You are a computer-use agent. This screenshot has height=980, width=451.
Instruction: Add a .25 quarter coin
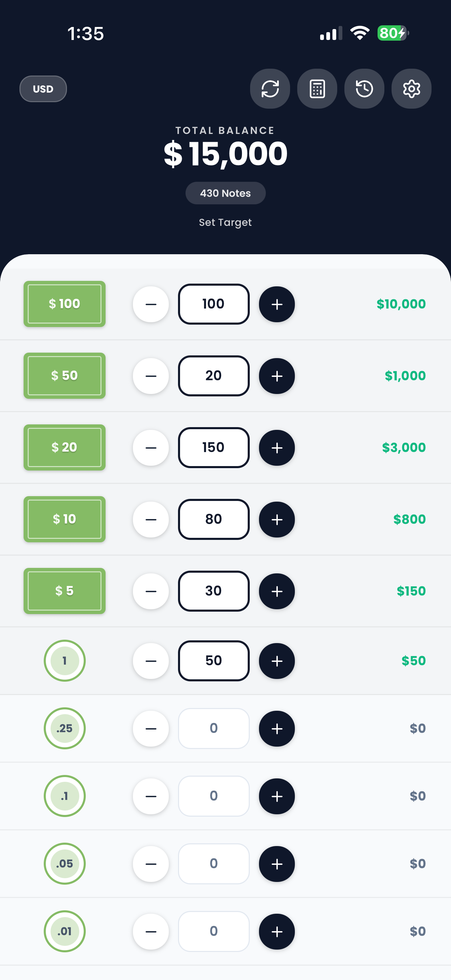277,728
